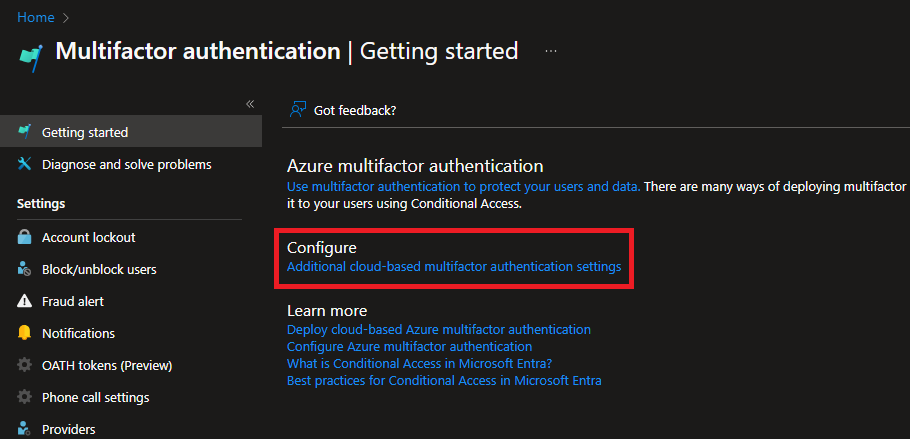Open Additional cloud-based multifactor authentication settings

tap(454, 267)
